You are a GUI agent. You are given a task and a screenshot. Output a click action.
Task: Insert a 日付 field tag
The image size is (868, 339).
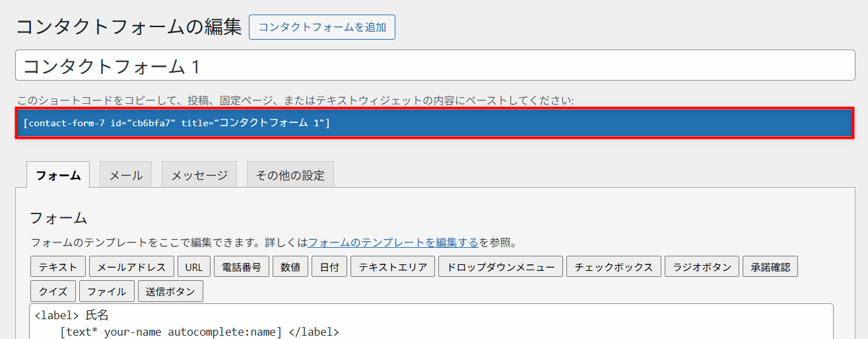(x=329, y=267)
